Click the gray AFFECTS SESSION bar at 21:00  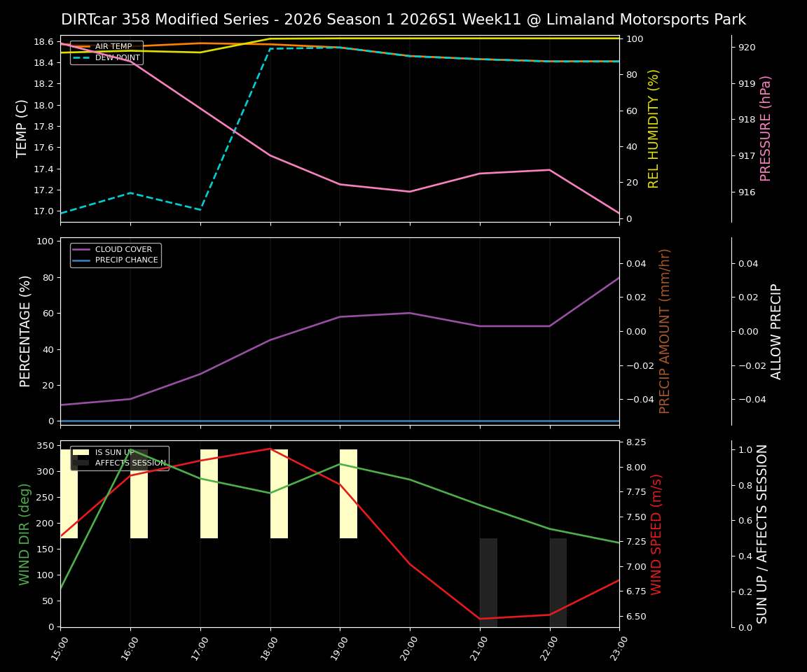[x=488, y=581]
